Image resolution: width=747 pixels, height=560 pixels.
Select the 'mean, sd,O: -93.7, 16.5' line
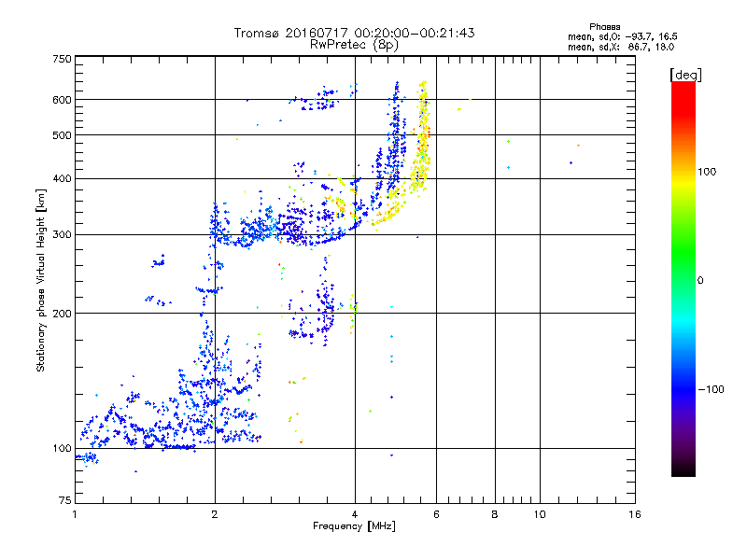(622, 36)
